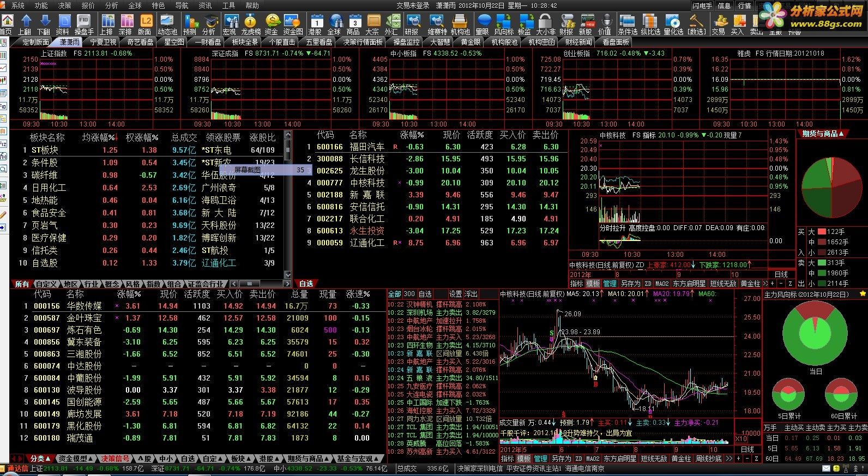Open the 龙虎榜 medal icon
This screenshot has height=476, width=868.
tap(251, 25)
